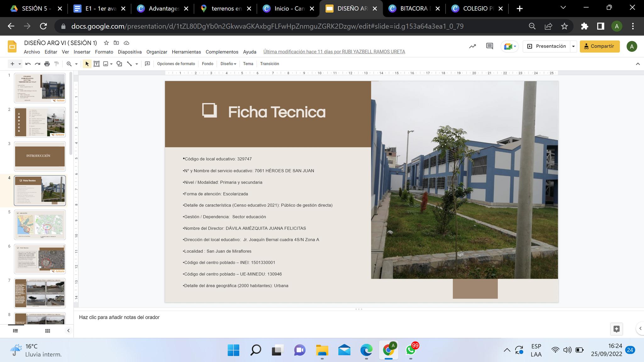The height and width of the screenshot is (362, 644).
Task: Click the print icon
Action: [47, 64]
